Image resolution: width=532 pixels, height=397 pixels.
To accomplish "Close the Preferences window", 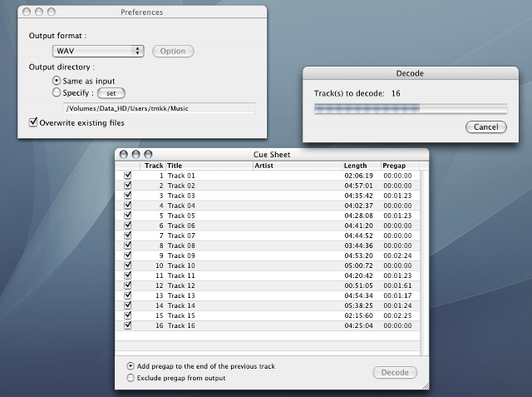I will (27, 12).
